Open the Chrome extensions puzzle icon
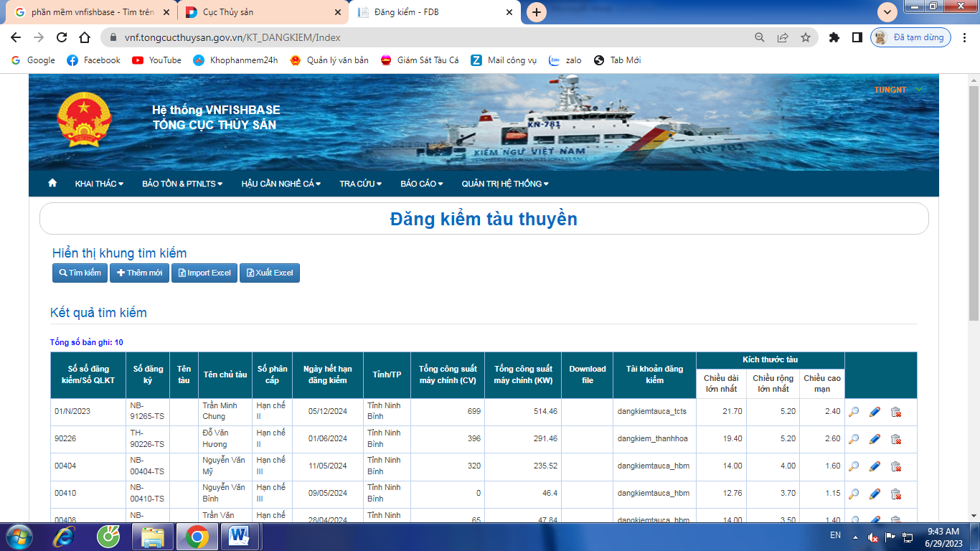The image size is (980, 551). 834,37
